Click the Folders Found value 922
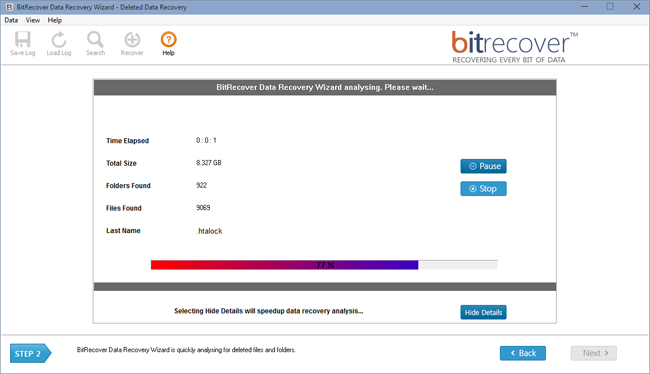The height and width of the screenshot is (374, 650). [201, 185]
